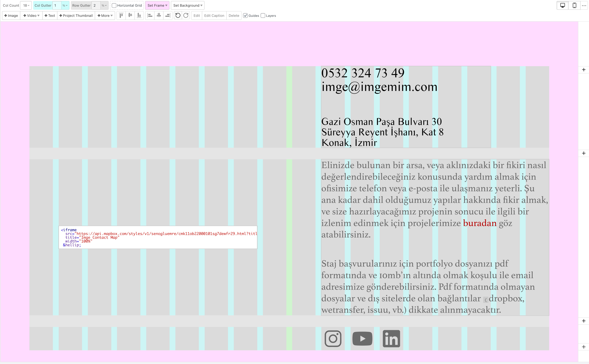The width and height of the screenshot is (589, 364).
Task: Horizontally center align selected element
Action: [159, 15]
